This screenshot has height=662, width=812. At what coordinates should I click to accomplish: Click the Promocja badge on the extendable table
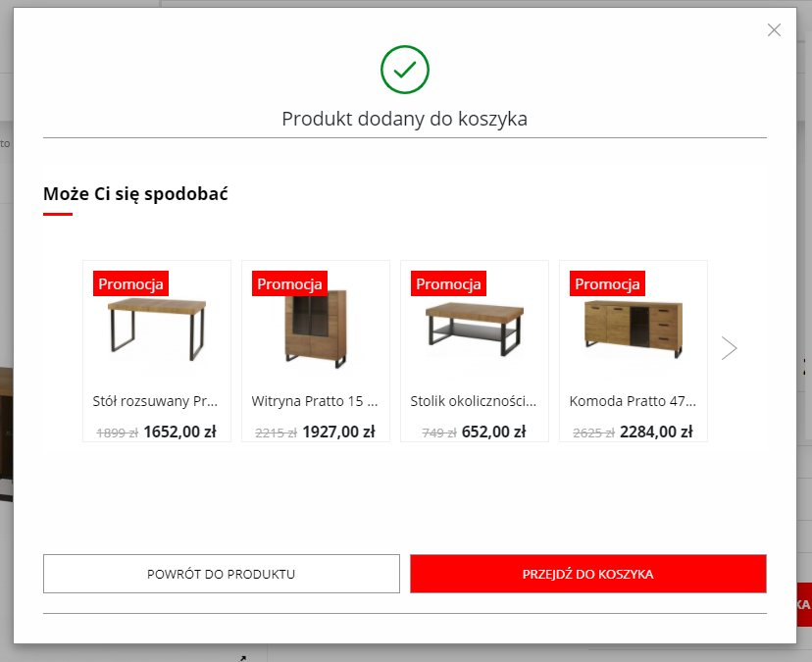click(131, 284)
